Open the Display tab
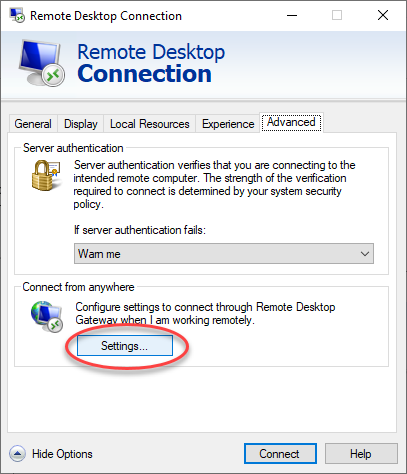Viewport: 407px width, 474px height. (81, 124)
